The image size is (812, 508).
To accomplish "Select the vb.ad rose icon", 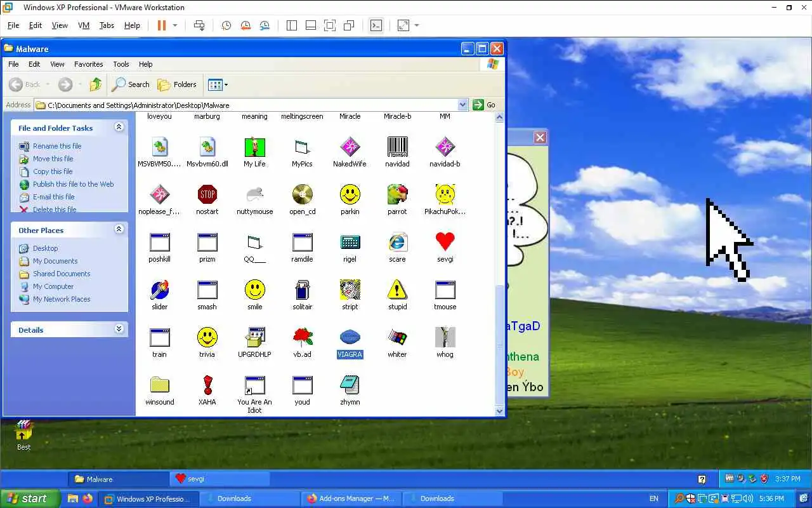I will point(302,337).
